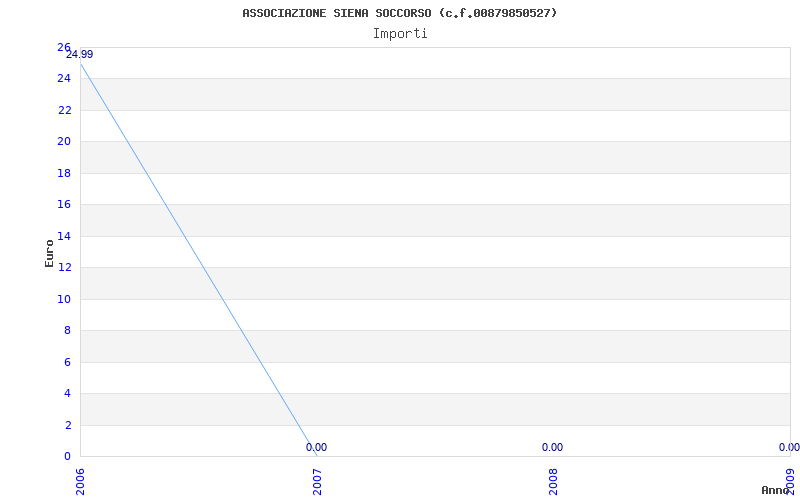Image resolution: width=800 pixels, height=500 pixels.
Task: Click the Euro axis label
Action: point(49,253)
